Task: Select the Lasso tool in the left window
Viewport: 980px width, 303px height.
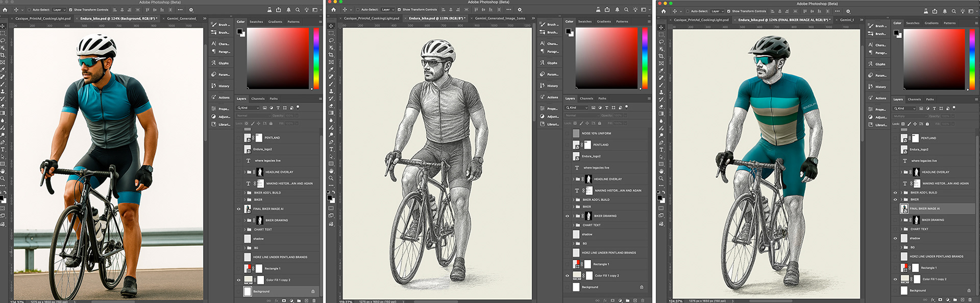Action: (3, 40)
